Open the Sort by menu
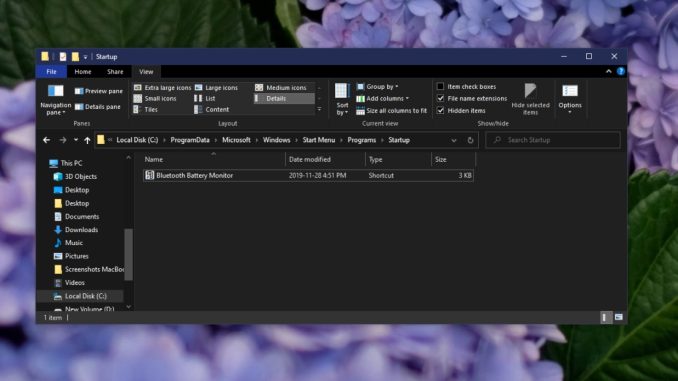The image size is (678, 381). coord(342,99)
